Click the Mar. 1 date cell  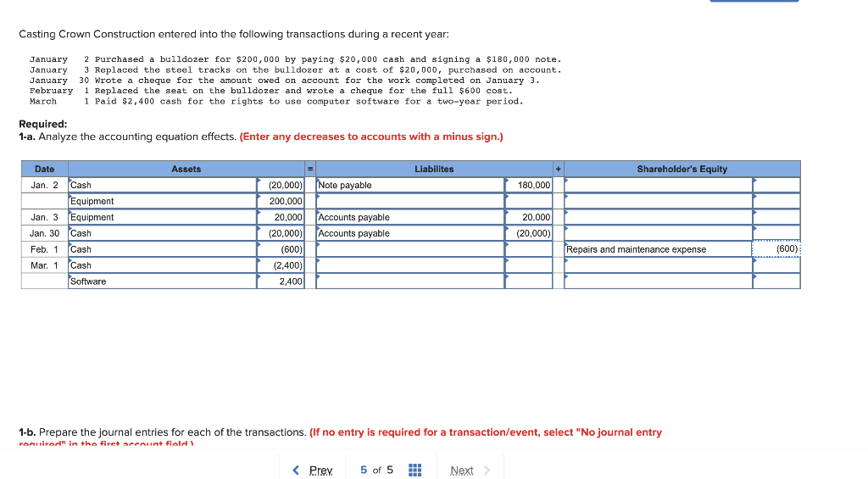pyautogui.click(x=45, y=265)
